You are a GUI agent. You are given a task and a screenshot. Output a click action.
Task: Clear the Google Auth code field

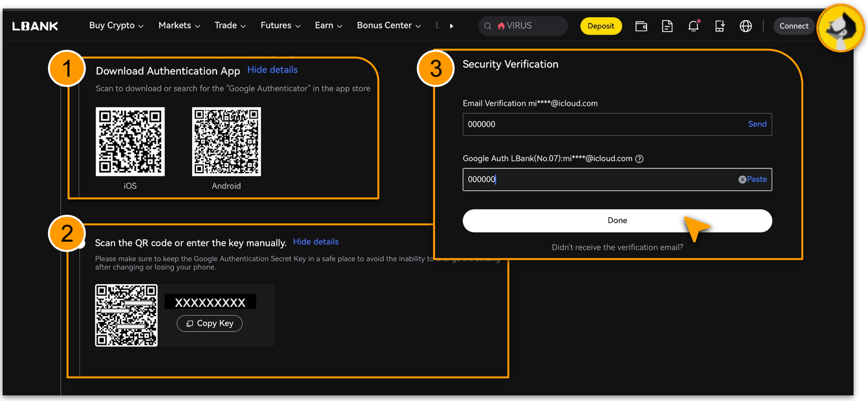(742, 179)
